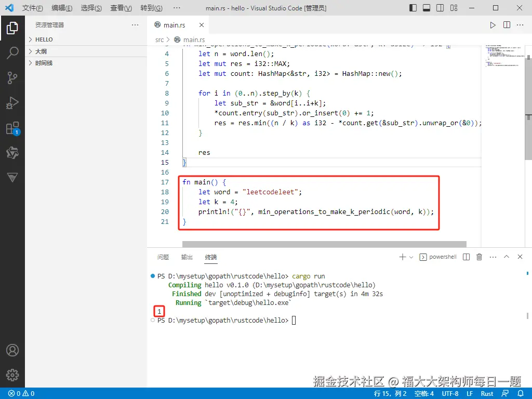This screenshot has height=399, width=532.
Task: Open the 转到(G) menu
Action: click(151, 8)
